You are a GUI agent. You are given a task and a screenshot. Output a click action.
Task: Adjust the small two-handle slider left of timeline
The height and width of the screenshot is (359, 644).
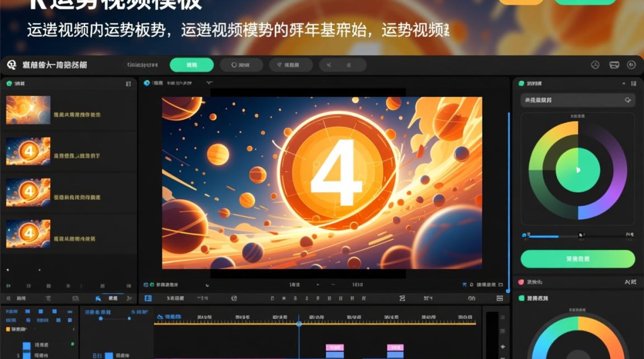click(x=115, y=318)
